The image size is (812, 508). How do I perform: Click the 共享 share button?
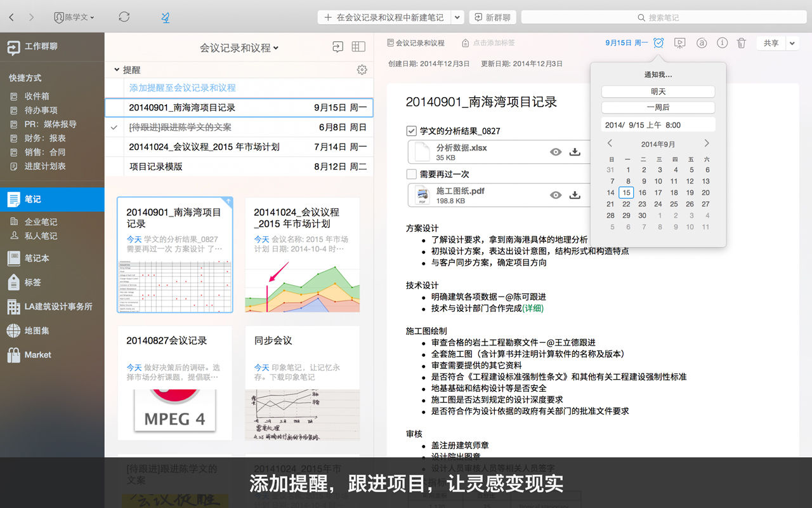(771, 43)
